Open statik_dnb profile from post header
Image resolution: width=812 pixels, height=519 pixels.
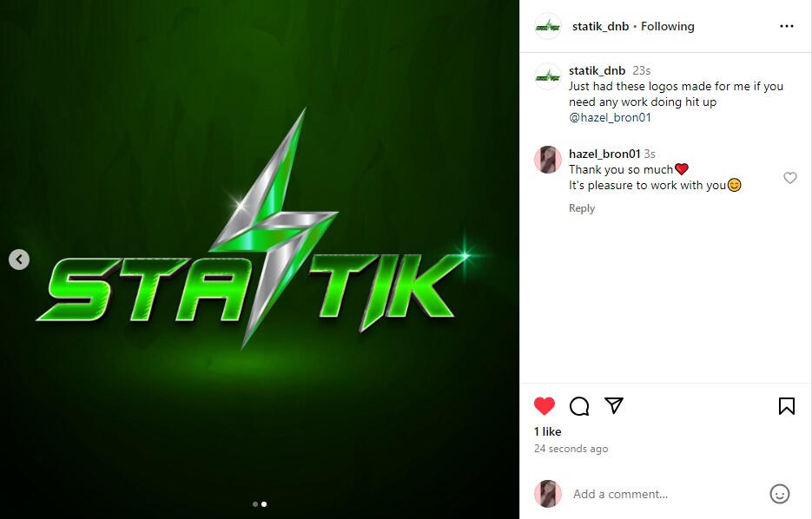pyautogui.click(x=600, y=26)
